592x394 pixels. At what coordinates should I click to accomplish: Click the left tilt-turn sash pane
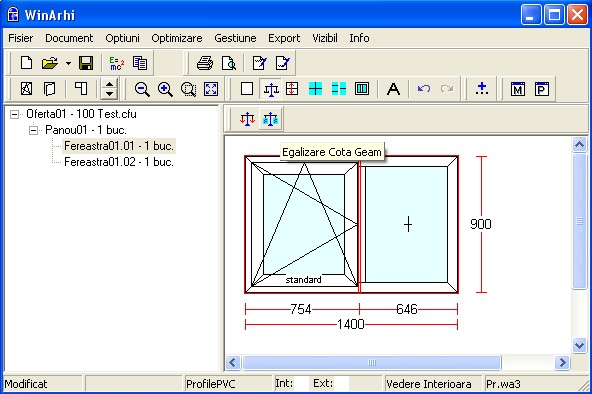(304, 224)
